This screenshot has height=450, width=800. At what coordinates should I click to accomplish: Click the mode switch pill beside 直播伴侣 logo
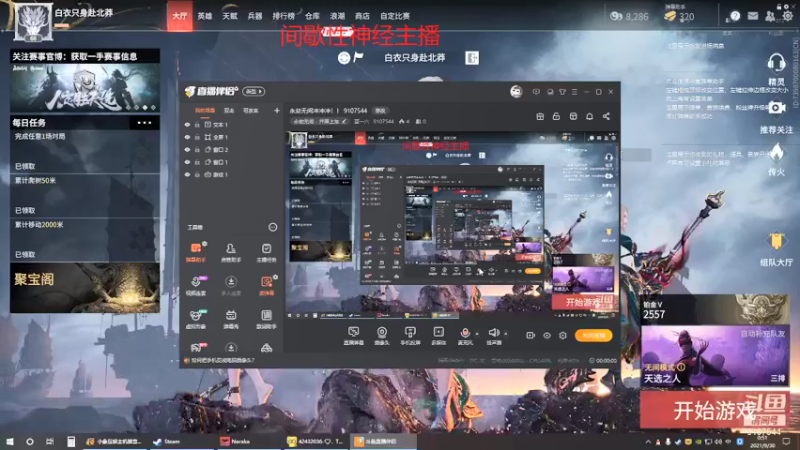254,91
